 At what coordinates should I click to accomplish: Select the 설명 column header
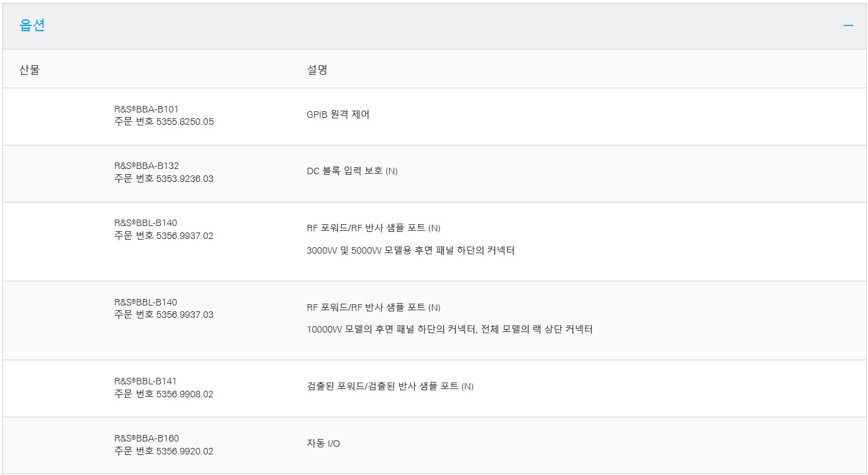click(x=317, y=69)
